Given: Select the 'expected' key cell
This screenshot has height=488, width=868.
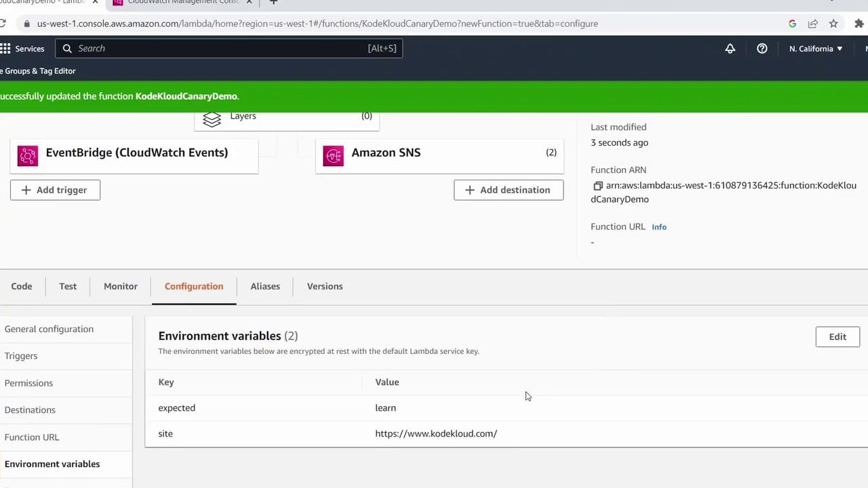Looking at the screenshot, I should [x=176, y=408].
